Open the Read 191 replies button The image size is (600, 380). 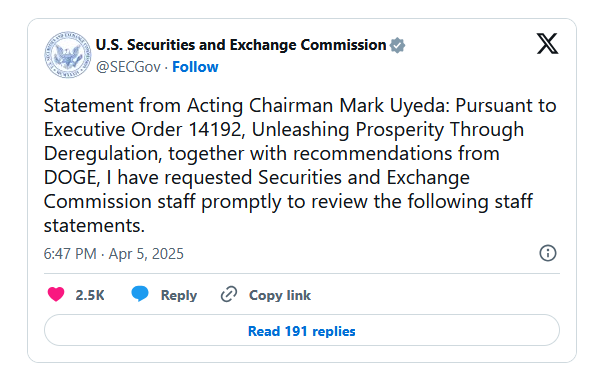(302, 330)
